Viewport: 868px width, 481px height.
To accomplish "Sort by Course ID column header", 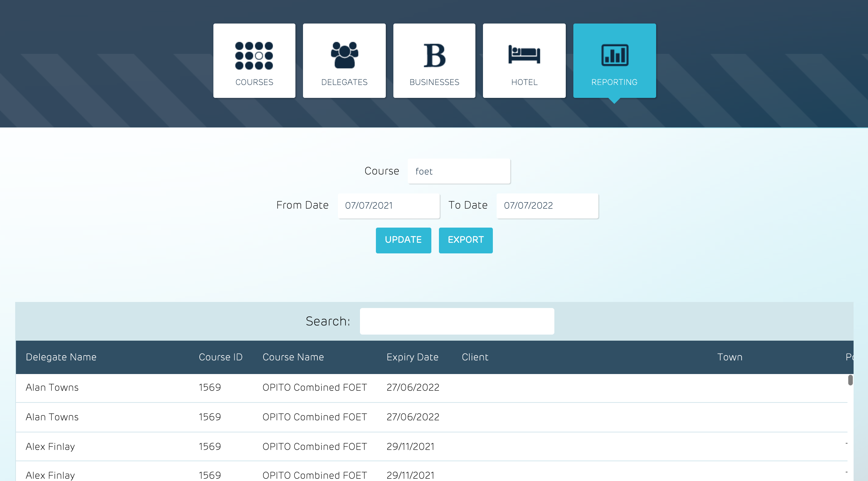I will 221,357.
